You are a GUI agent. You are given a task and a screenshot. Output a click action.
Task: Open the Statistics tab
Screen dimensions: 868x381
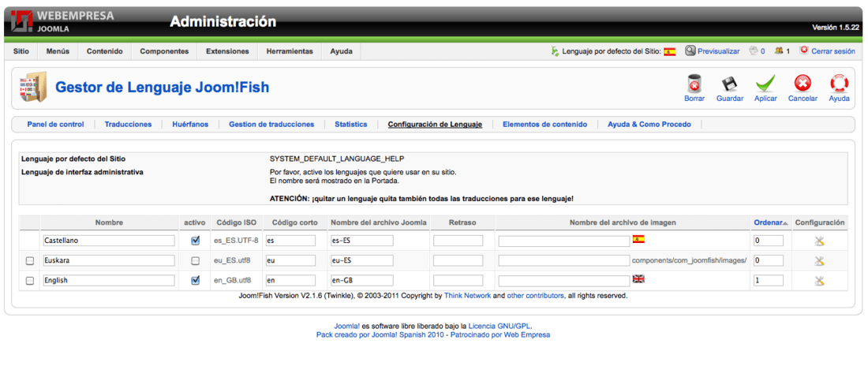click(351, 125)
